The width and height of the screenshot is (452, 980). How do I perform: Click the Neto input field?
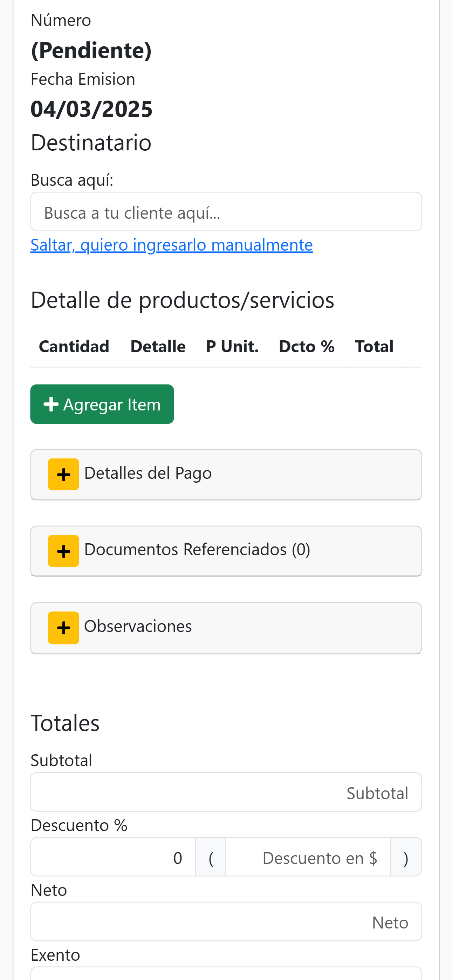(x=226, y=921)
